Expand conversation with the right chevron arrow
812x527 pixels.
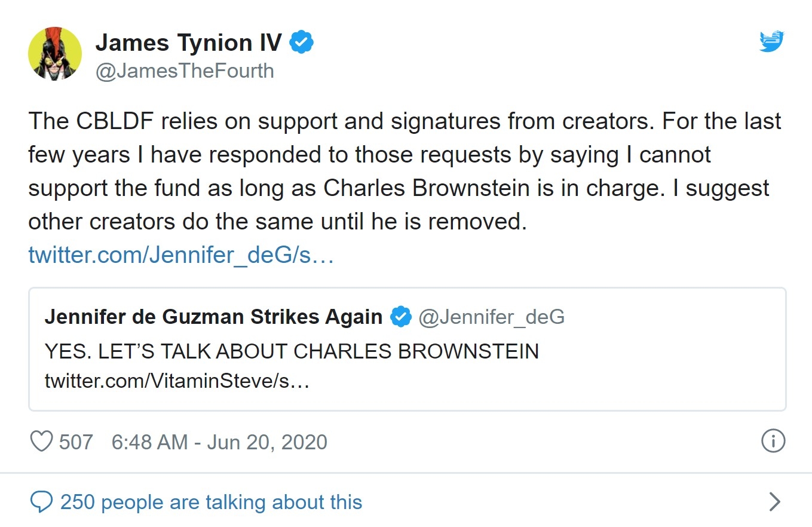pos(774,501)
